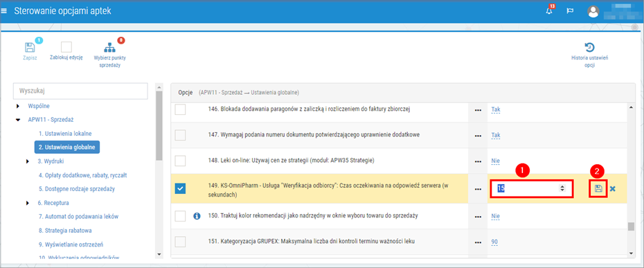Open the user profile avatar
The width and height of the screenshot is (644, 268).
click(x=593, y=12)
